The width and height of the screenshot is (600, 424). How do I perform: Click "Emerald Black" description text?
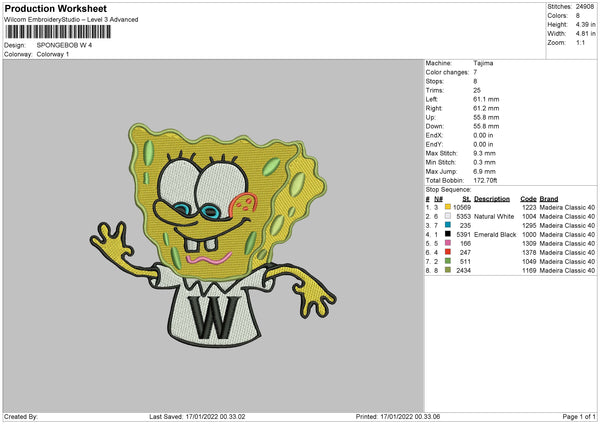(x=495, y=235)
